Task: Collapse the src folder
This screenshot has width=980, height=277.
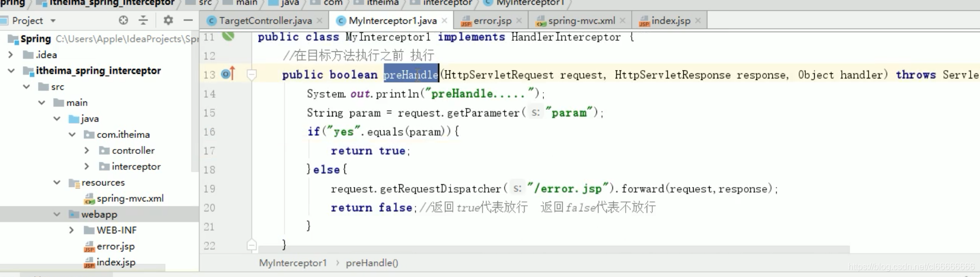Action: (26, 87)
